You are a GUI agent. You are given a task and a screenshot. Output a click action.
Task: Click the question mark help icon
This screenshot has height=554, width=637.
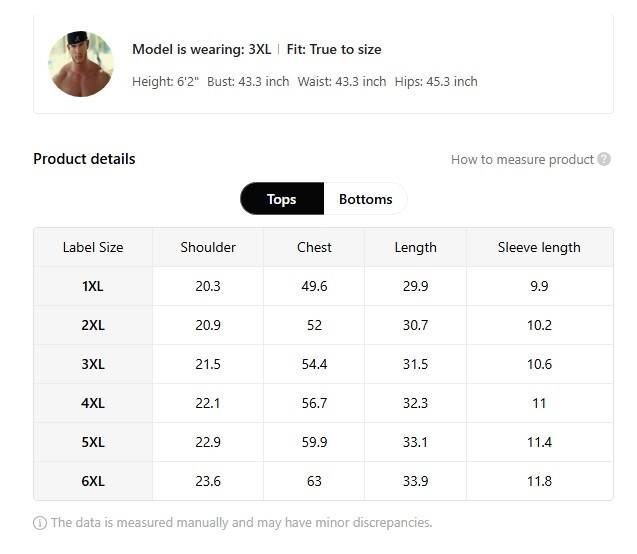(604, 159)
